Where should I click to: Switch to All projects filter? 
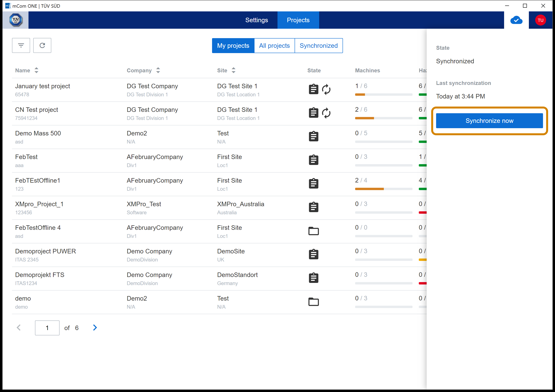coord(274,46)
